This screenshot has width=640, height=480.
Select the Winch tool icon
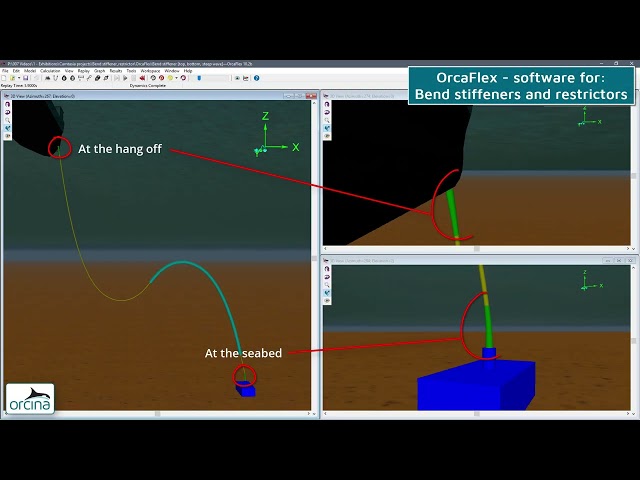coord(81,78)
